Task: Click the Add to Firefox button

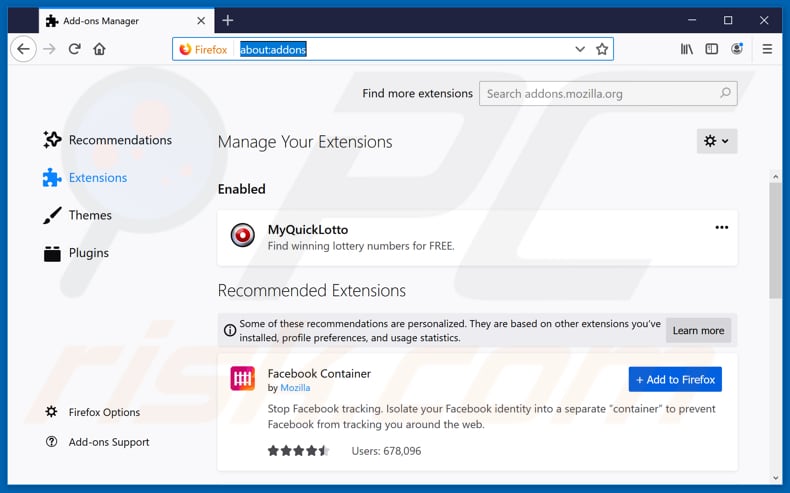Action: point(675,379)
